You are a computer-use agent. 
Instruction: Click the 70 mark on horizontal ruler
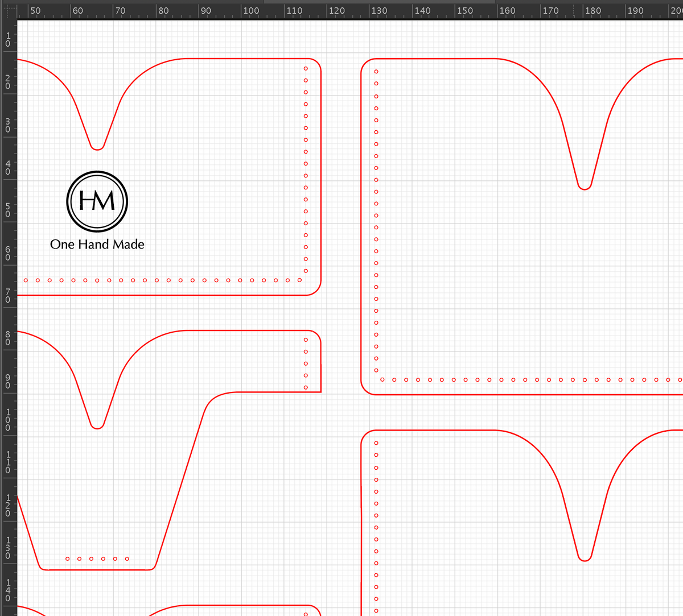(x=121, y=11)
